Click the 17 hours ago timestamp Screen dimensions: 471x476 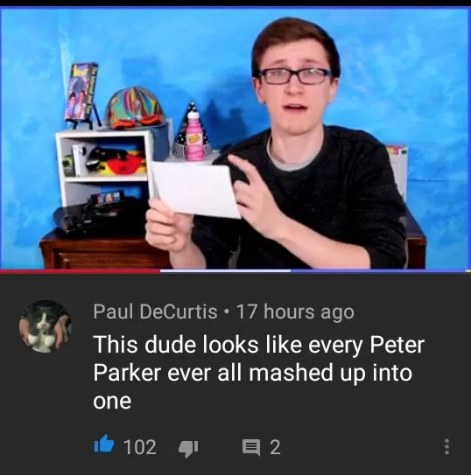(295, 312)
